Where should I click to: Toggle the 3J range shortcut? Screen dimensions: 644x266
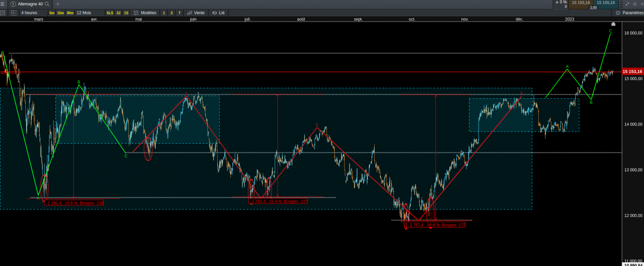[118, 13]
